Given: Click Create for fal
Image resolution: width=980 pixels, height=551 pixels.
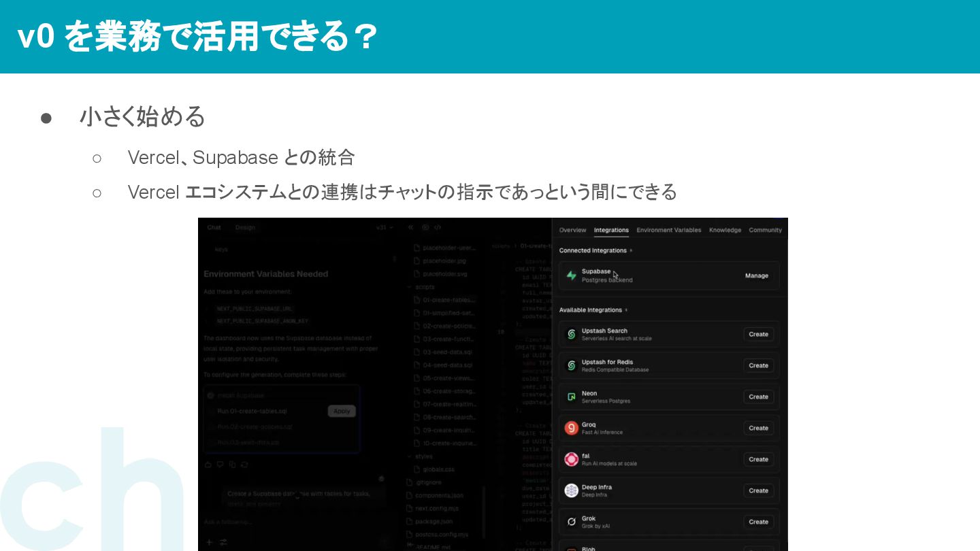Looking at the screenshot, I should coord(758,459).
